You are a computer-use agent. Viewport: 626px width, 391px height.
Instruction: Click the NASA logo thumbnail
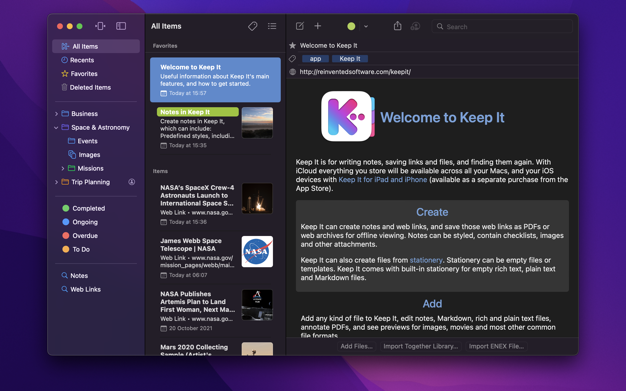pyautogui.click(x=257, y=251)
